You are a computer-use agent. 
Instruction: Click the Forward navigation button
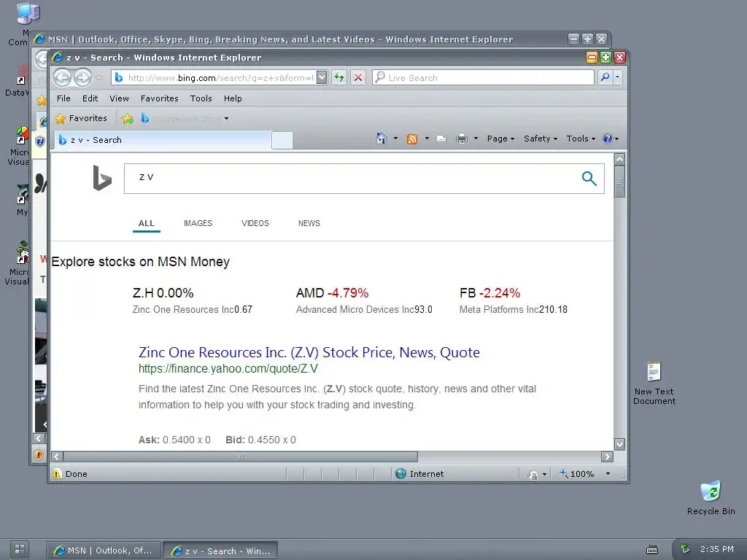tap(83, 77)
